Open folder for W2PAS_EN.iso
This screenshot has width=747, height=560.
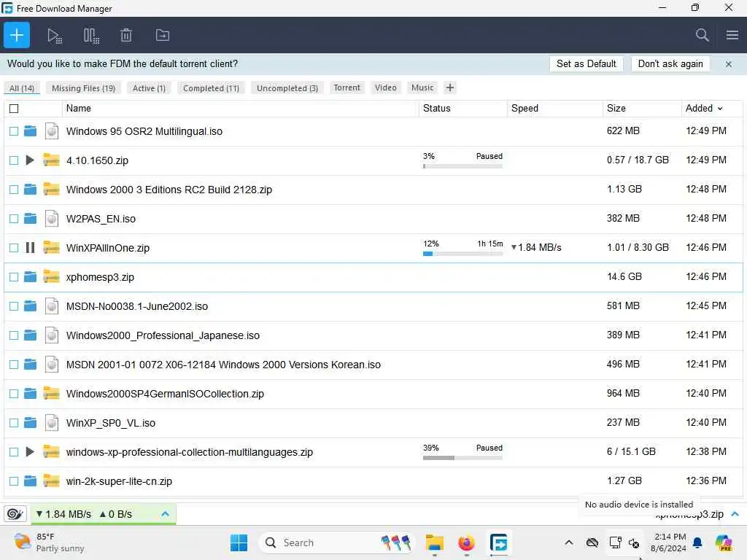pos(30,219)
